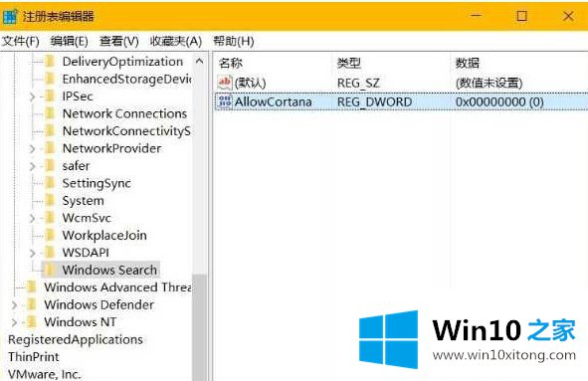This screenshot has height=381, width=588.
Task: Click the Windows Search folder icon
Action: (50, 270)
